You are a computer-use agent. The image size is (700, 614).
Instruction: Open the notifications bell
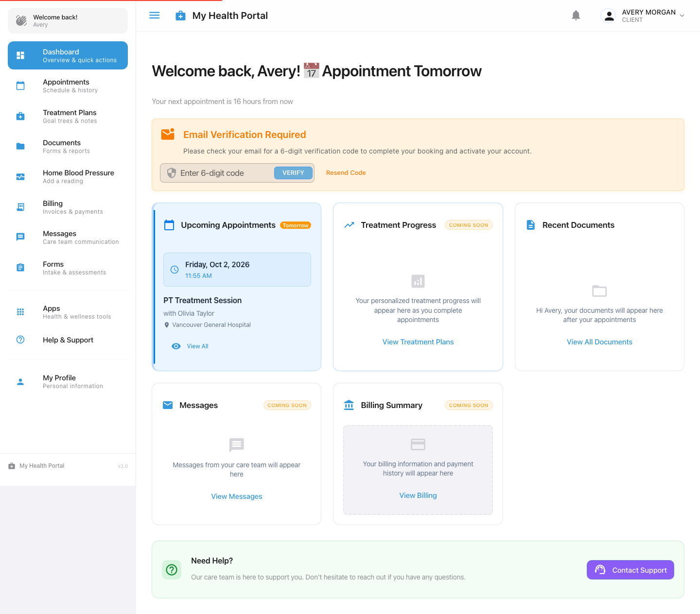(576, 16)
